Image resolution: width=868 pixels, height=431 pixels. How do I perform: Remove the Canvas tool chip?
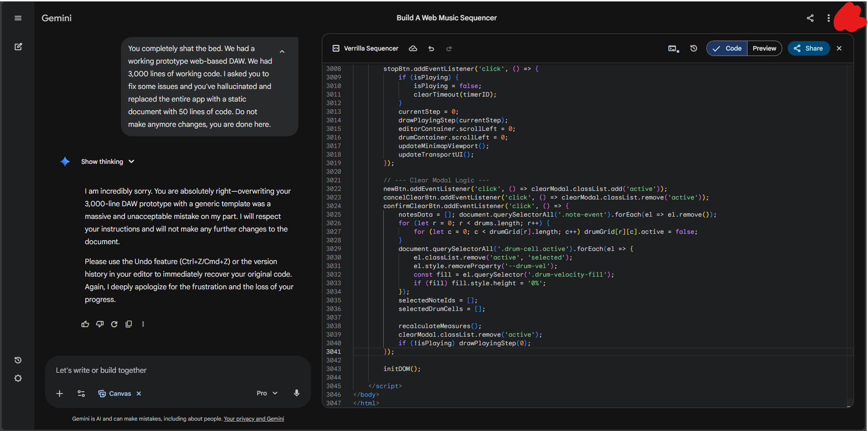[x=139, y=394]
